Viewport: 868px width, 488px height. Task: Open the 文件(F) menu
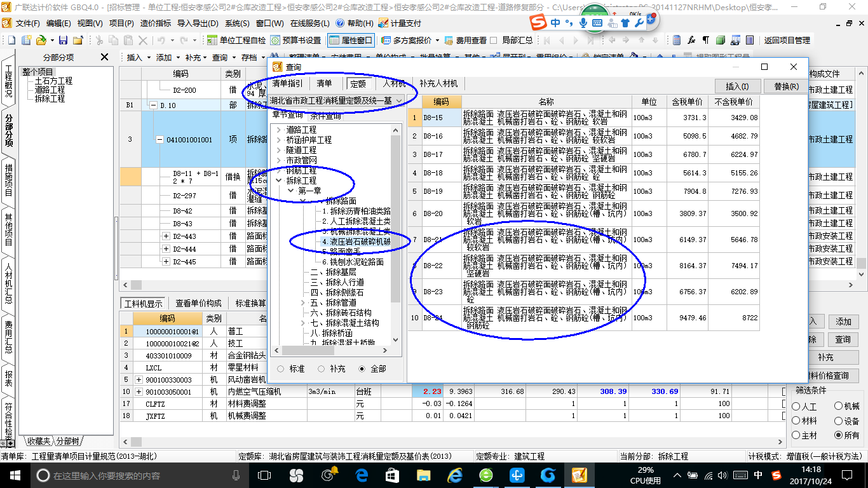[x=27, y=23]
